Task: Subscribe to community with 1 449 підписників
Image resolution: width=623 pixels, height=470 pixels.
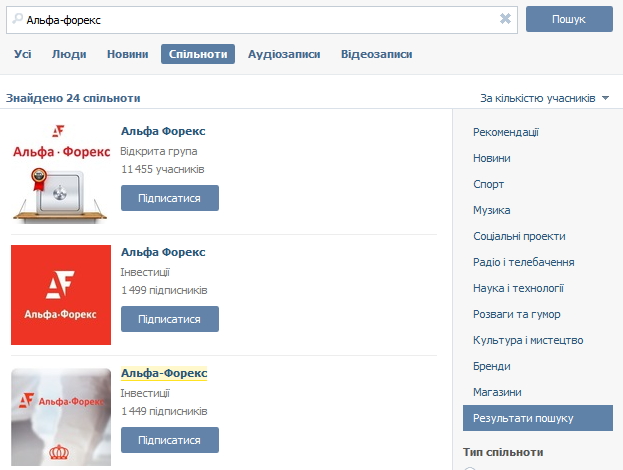Action: 170,440
